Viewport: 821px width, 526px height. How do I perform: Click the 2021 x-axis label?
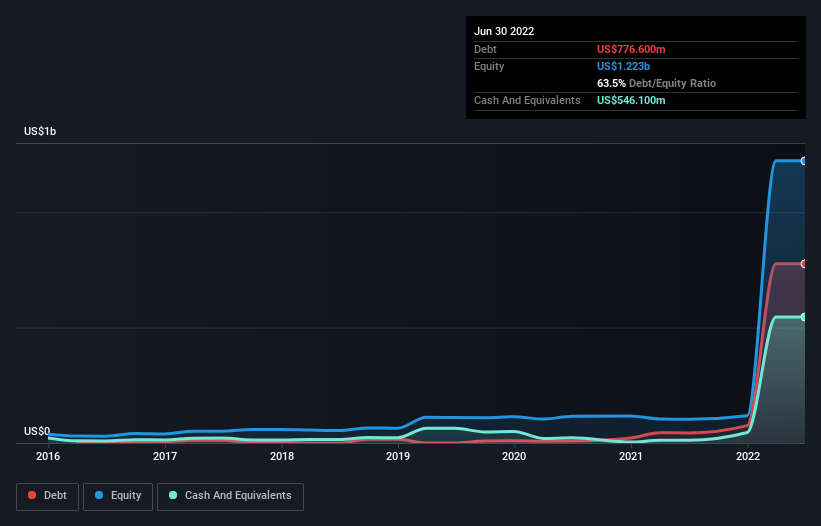click(631, 456)
